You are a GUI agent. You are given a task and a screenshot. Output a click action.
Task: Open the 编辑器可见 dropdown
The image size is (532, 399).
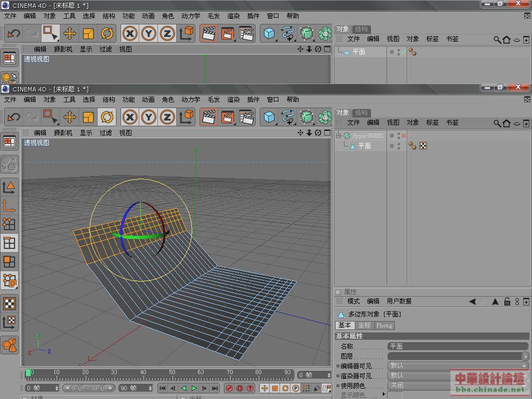[x=458, y=366]
